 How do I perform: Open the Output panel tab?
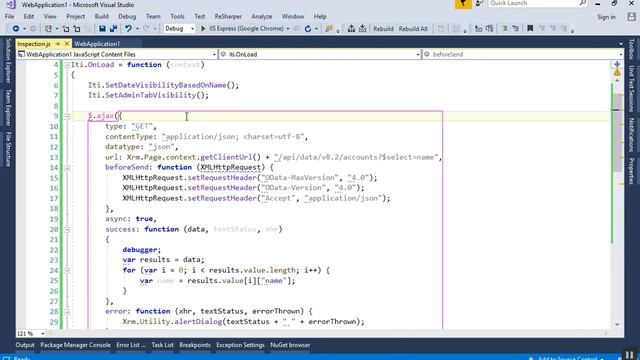[x=25, y=345]
